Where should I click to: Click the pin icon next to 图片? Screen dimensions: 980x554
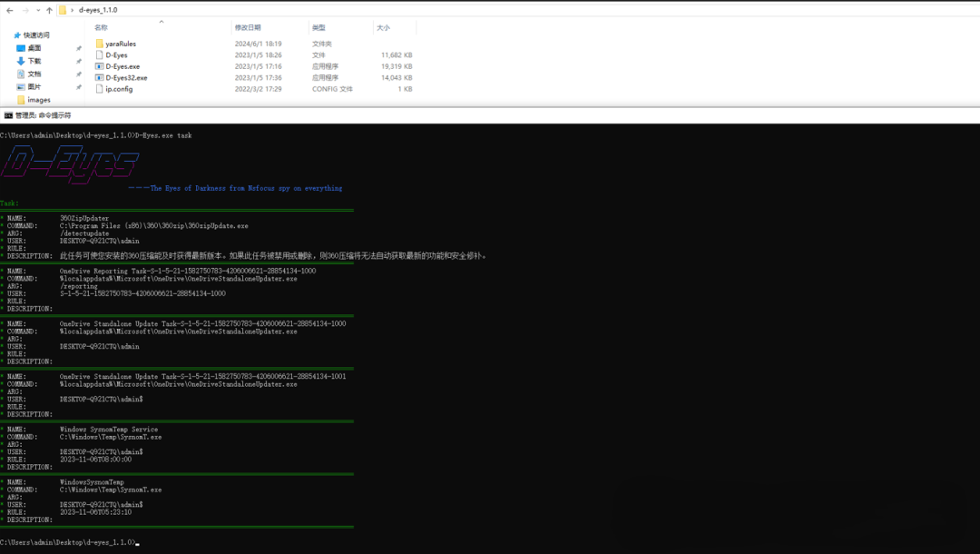point(79,87)
